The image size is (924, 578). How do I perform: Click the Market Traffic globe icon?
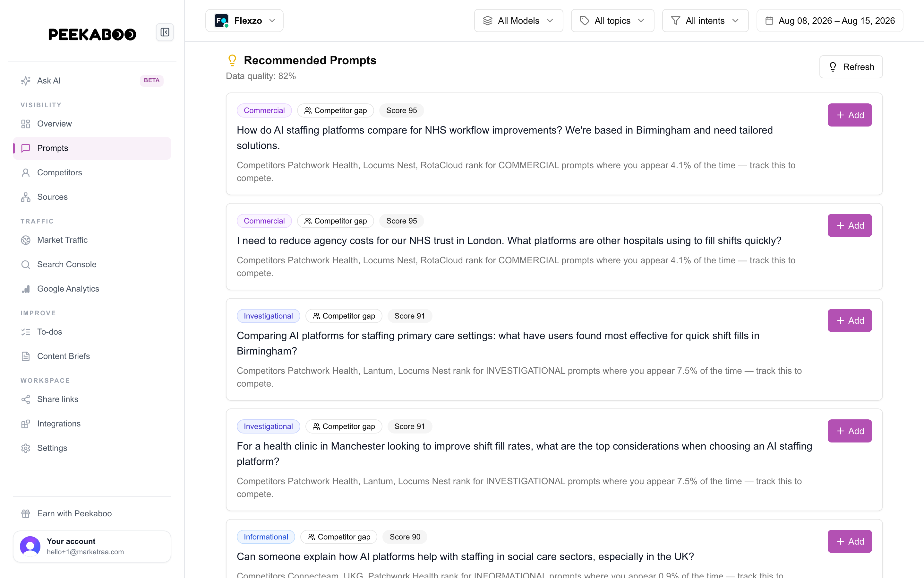click(x=26, y=240)
